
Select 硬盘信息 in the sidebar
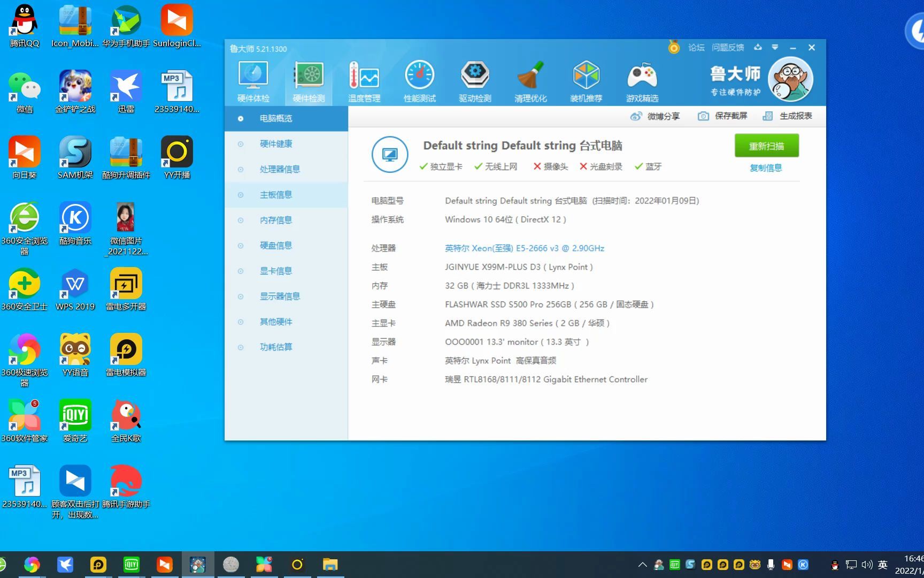tap(287, 245)
